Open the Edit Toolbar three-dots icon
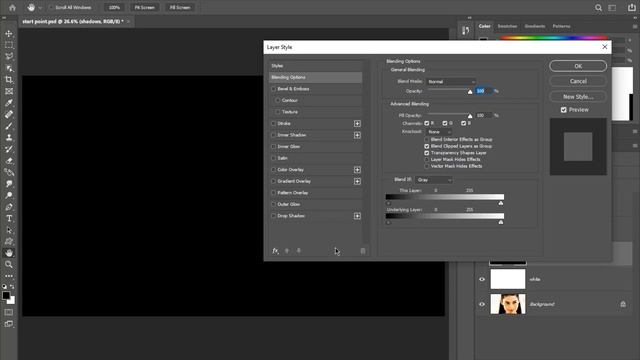Image resolution: width=640 pixels, height=360 pixels. [x=9, y=276]
